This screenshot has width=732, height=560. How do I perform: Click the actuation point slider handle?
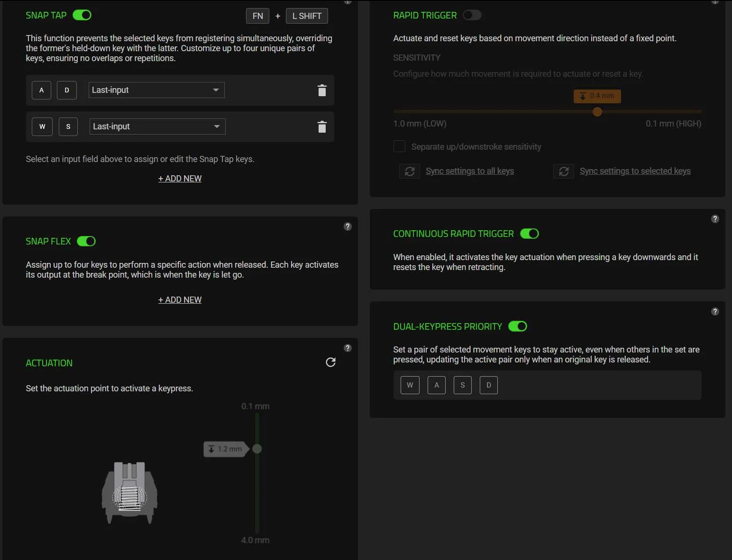coord(257,449)
